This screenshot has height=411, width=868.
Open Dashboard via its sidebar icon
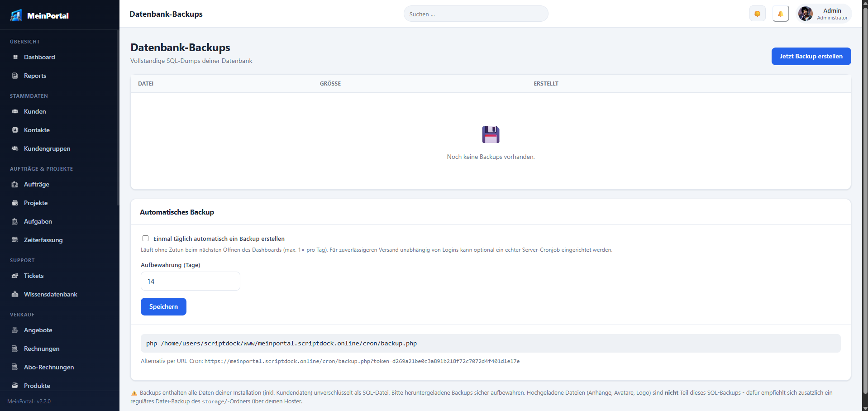[15, 57]
